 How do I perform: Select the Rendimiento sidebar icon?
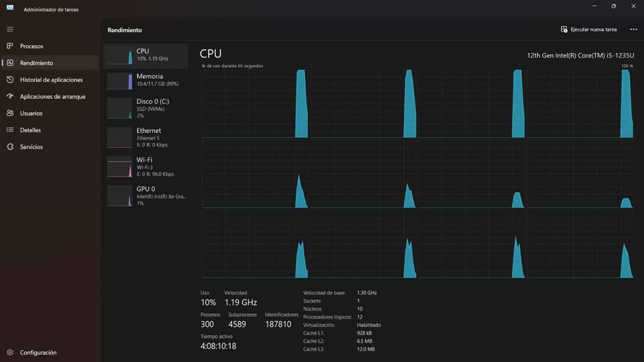[x=10, y=63]
